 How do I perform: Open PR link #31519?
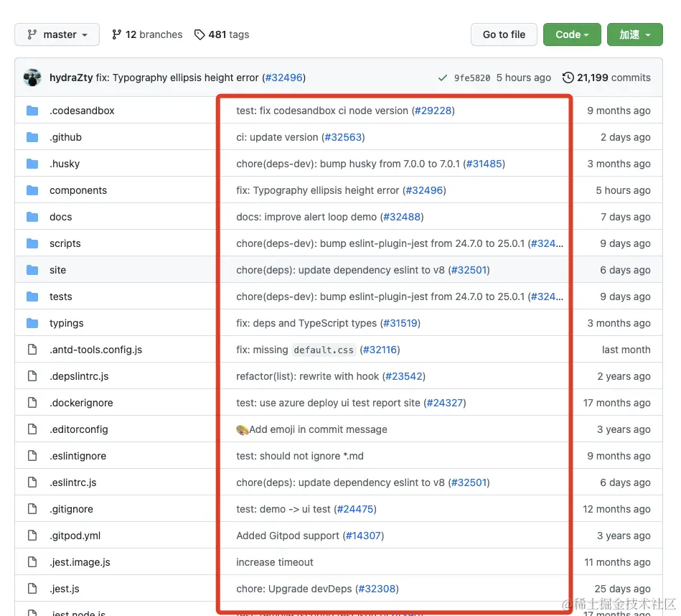point(400,323)
